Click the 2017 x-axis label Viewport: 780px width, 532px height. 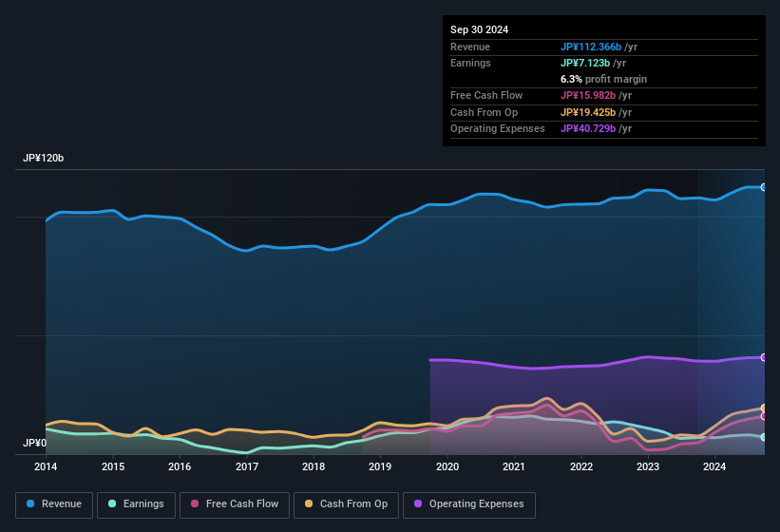click(247, 466)
